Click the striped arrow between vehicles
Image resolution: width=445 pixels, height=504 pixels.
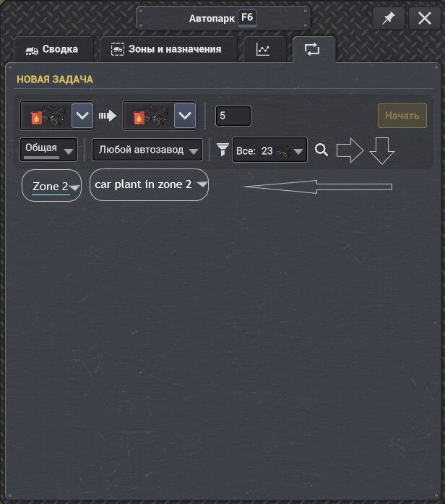tap(108, 116)
